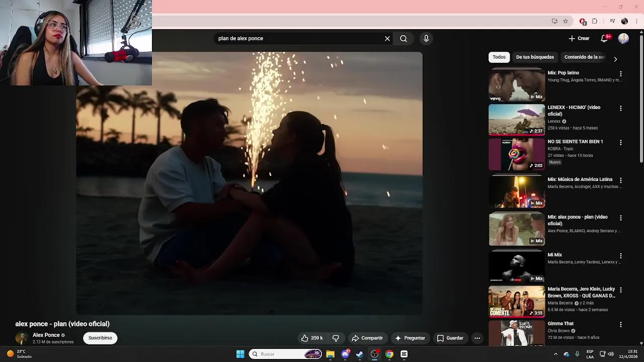
Task: Open OBS Studio from taskbar
Action: coord(375,354)
